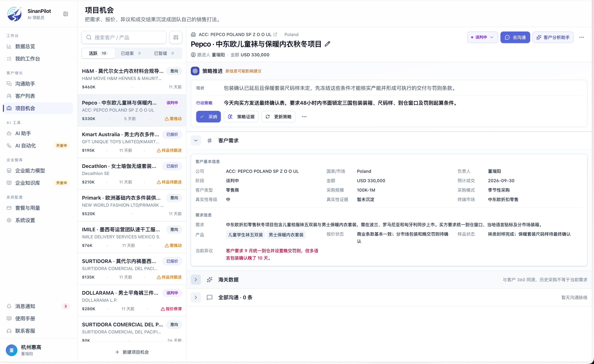This screenshot has width=594, height=364.
Task: Collapse the sidebar with the panel icon
Action: click(x=66, y=14)
